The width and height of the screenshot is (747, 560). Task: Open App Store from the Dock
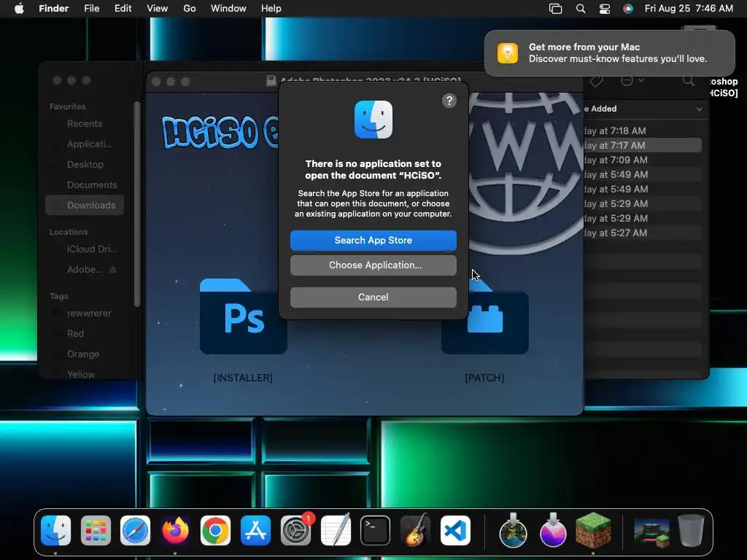pyautogui.click(x=255, y=531)
